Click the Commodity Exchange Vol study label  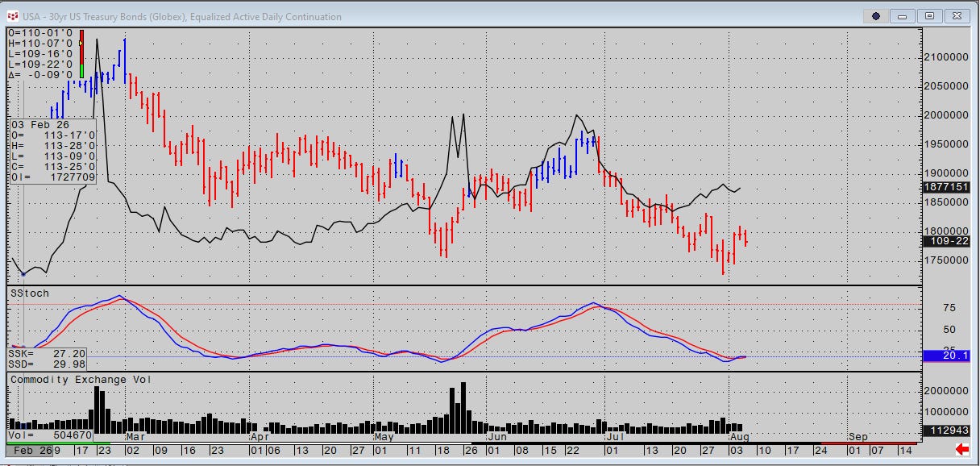click(81, 379)
